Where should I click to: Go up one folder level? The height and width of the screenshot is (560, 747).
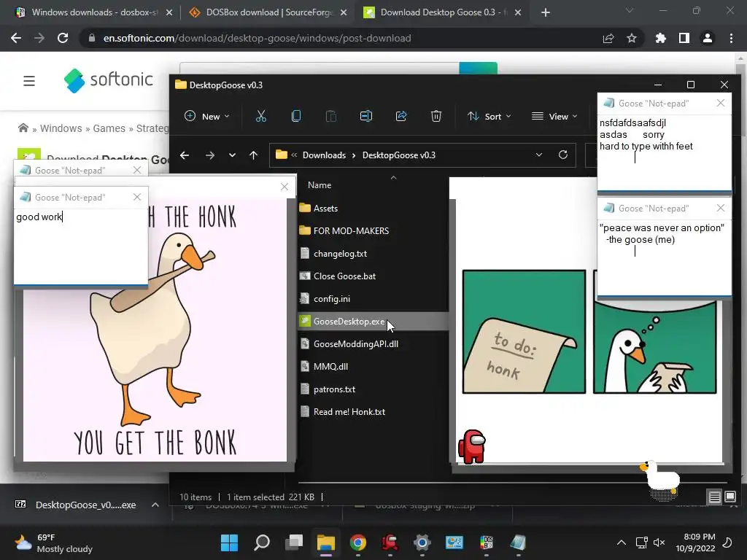click(253, 155)
